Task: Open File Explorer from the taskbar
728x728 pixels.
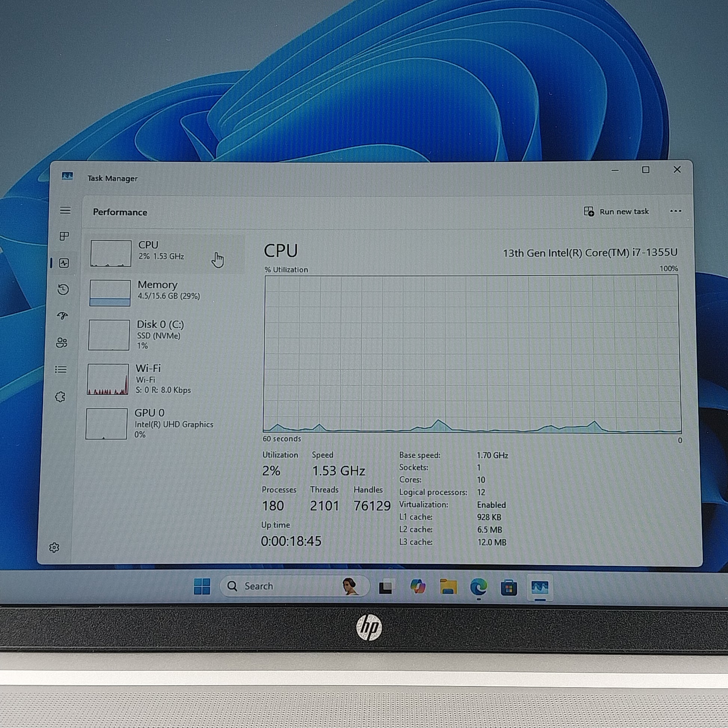Action: tap(448, 587)
